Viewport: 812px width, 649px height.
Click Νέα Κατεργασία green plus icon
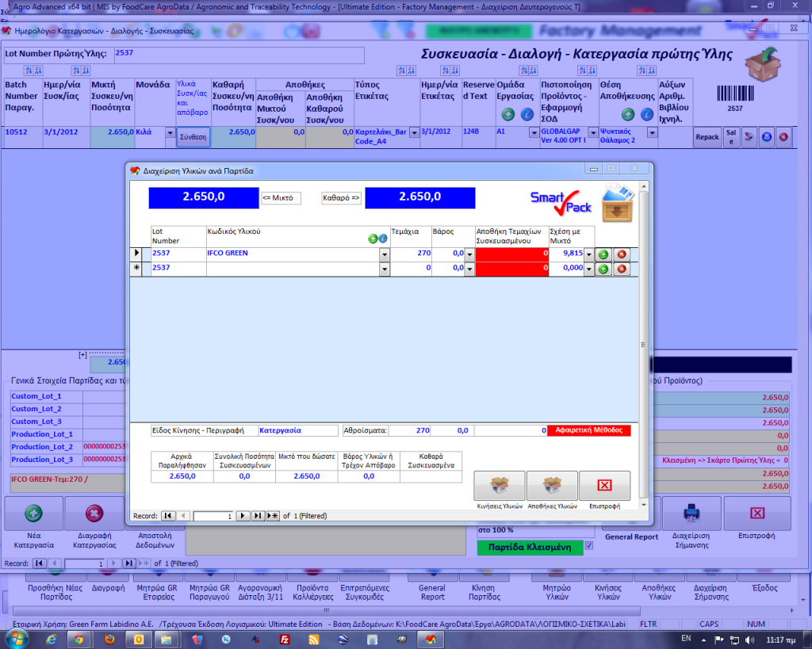[x=33, y=513]
